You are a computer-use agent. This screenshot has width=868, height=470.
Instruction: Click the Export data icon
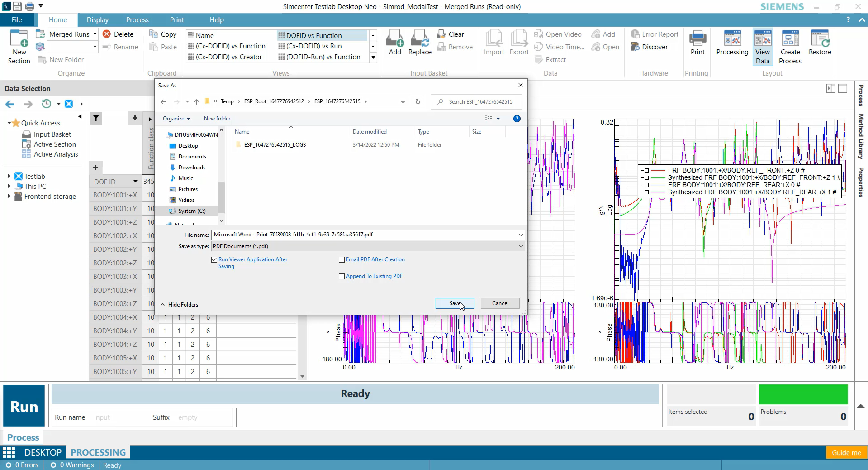click(x=518, y=43)
